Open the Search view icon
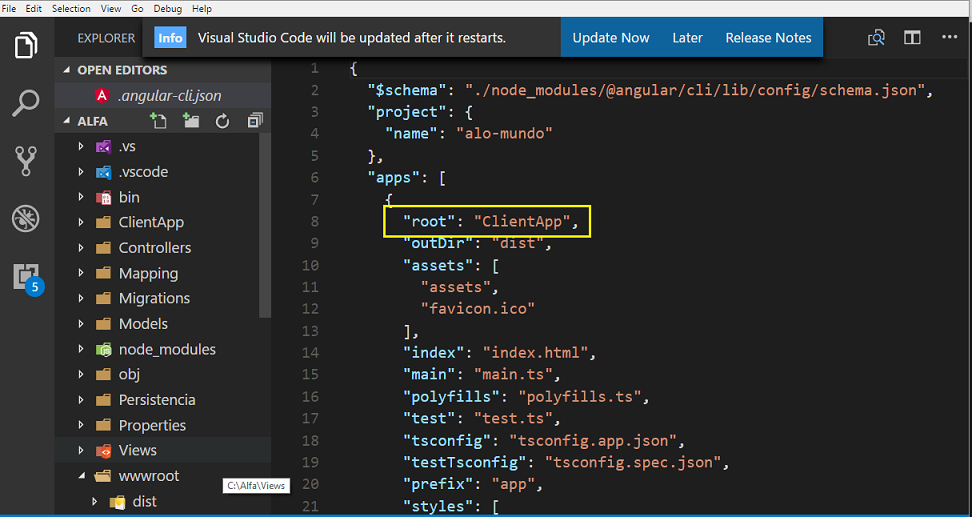Viewport: 972px width, 517px height. coord(26,104)
